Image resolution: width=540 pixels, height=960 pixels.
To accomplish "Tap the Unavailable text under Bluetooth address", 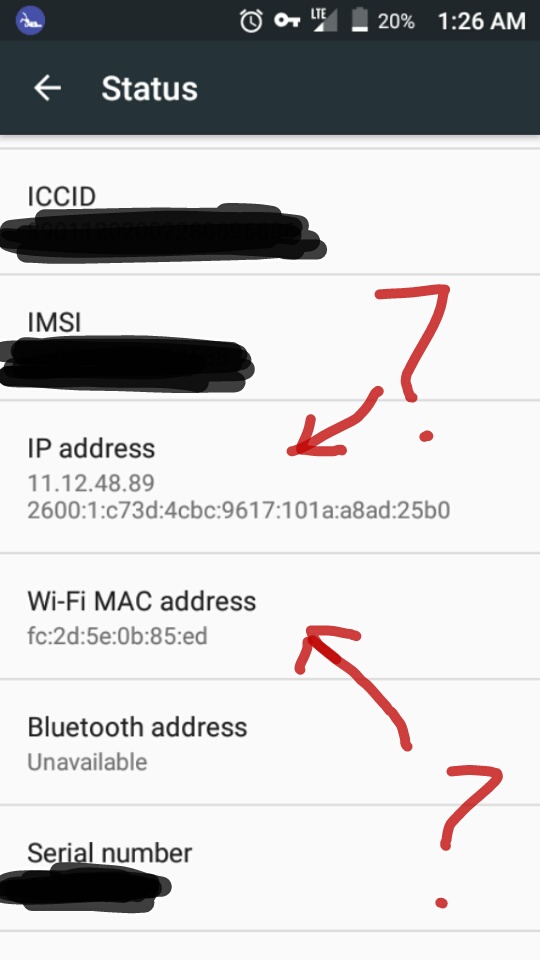I will pyautogui.click(x=88, y=762).
